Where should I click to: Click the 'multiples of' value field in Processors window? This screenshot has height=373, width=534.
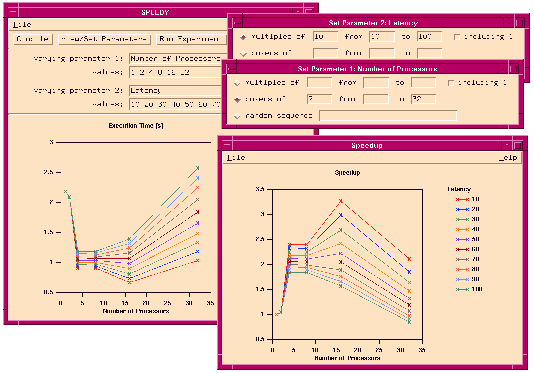(x=319, y=82)
